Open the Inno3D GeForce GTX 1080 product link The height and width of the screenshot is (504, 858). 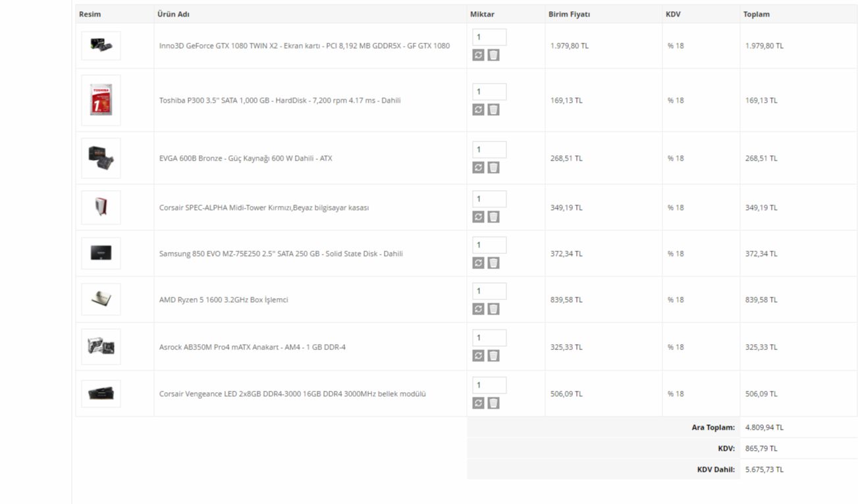point(304,46)
